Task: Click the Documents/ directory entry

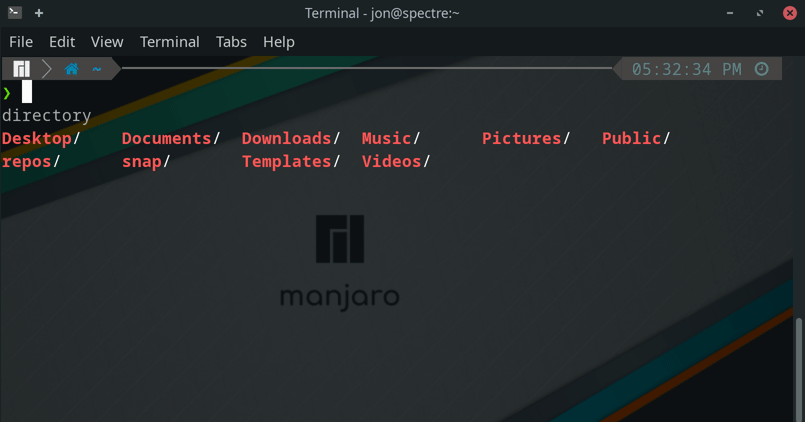Action: [171, 139]
